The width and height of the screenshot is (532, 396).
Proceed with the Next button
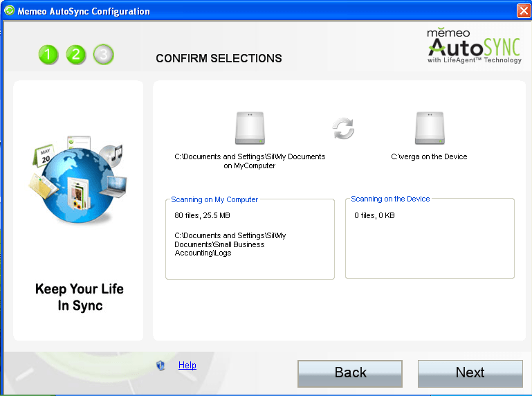tap(470, 374)
